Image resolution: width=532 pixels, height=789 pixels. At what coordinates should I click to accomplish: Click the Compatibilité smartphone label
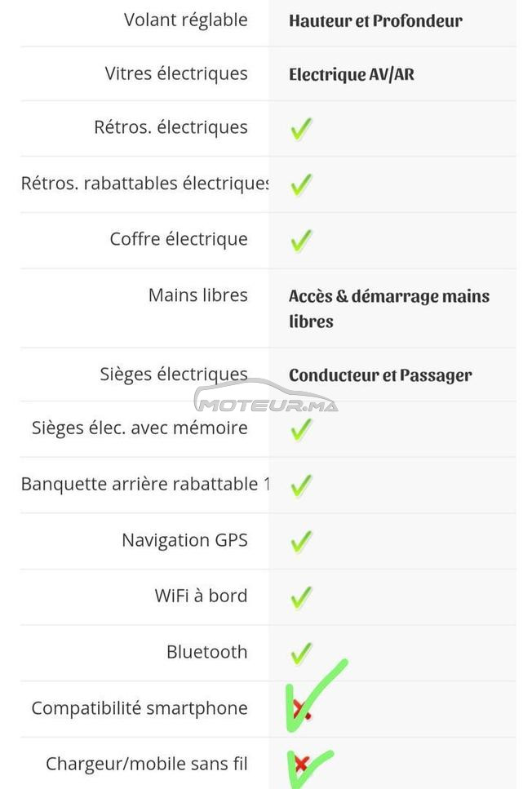pyautogui.click(x=140, y=708)
